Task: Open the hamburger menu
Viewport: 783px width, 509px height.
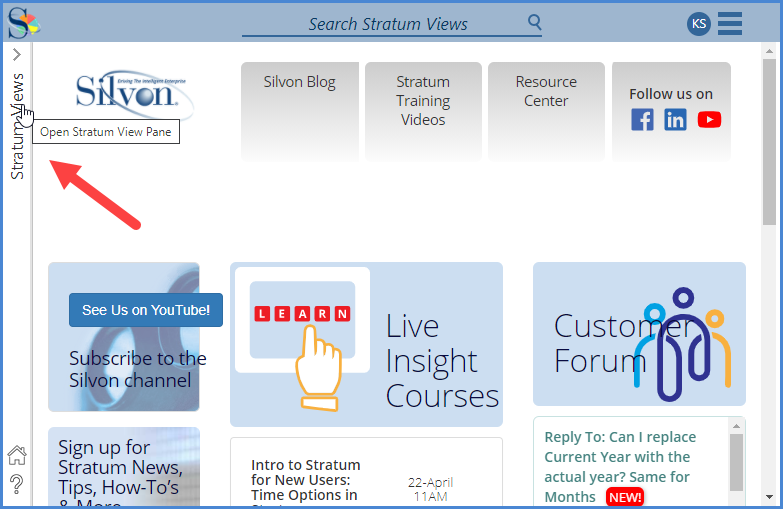Action: (730, 23)
